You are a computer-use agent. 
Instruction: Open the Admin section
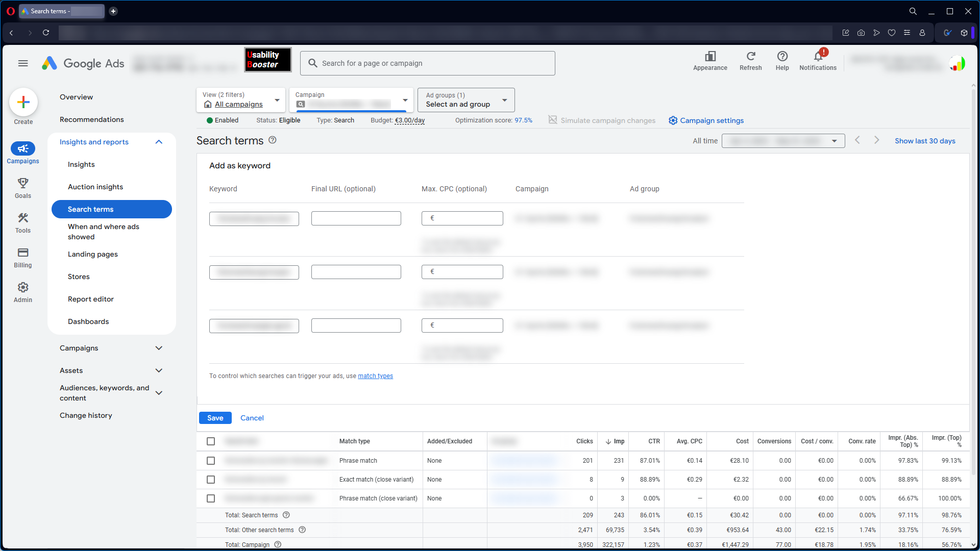[x=22, y=291]
